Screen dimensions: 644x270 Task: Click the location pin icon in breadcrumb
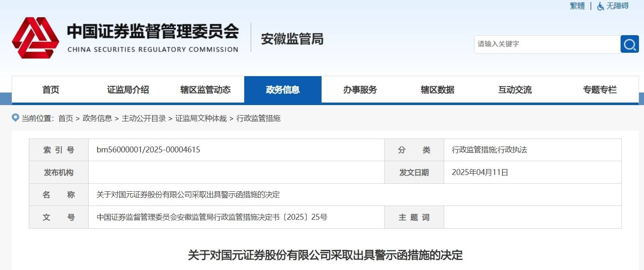pos(15,118)
